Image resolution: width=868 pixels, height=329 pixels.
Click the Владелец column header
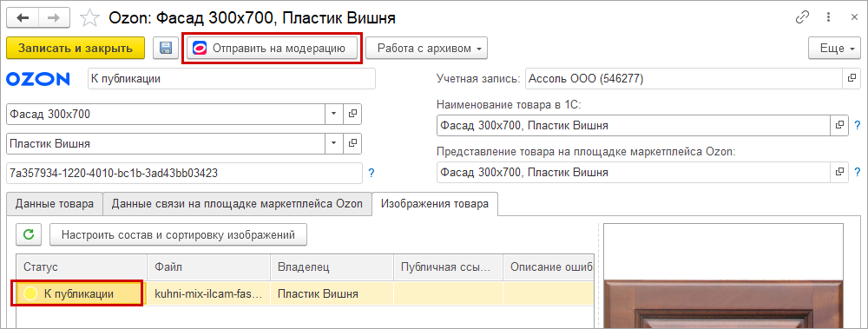pyautogui.click(x=332, y=267)
